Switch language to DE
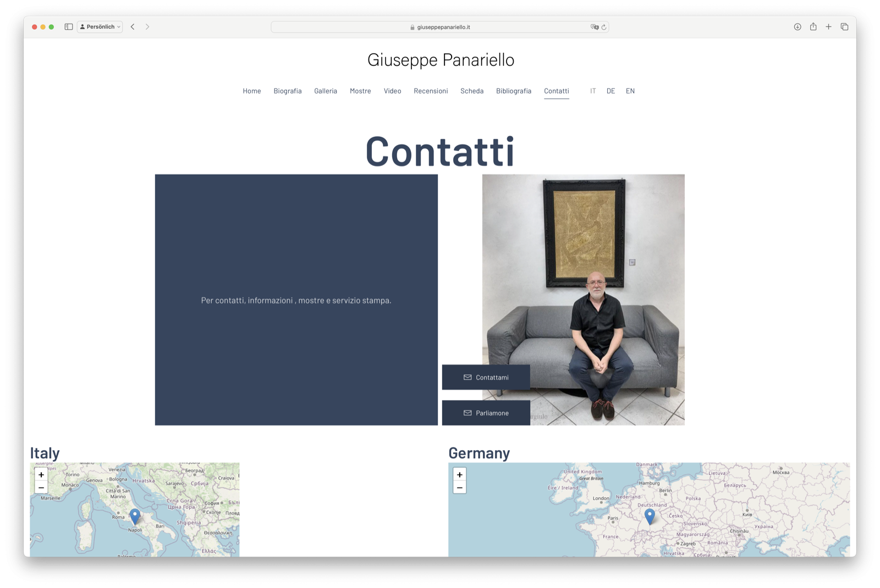The height and width of the screenshot is (588, 880). point(610,91)
